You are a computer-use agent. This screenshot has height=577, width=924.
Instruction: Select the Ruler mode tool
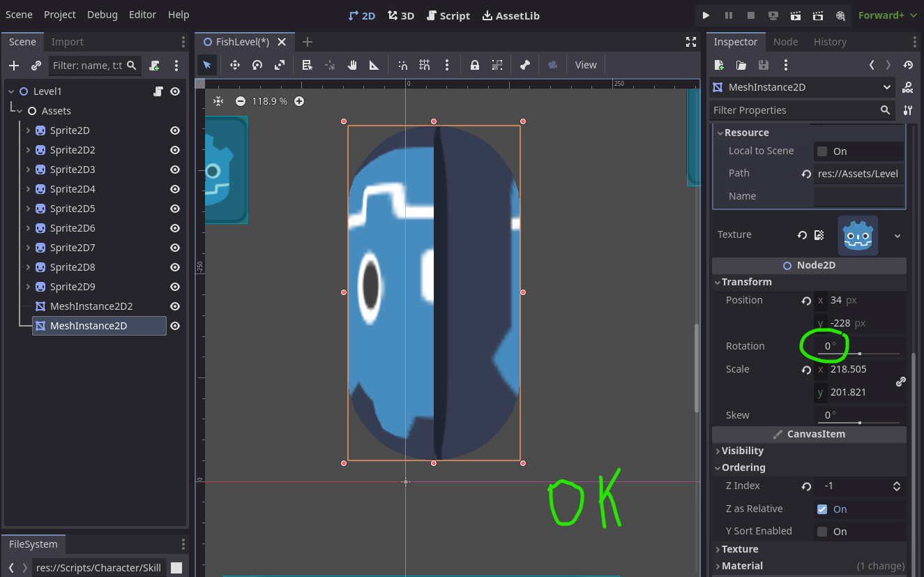point(374,65)
